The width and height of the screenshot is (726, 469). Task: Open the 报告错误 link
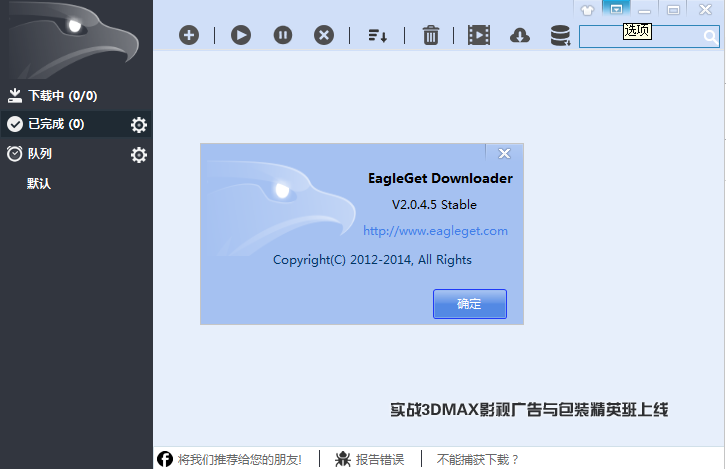[380, 460]
